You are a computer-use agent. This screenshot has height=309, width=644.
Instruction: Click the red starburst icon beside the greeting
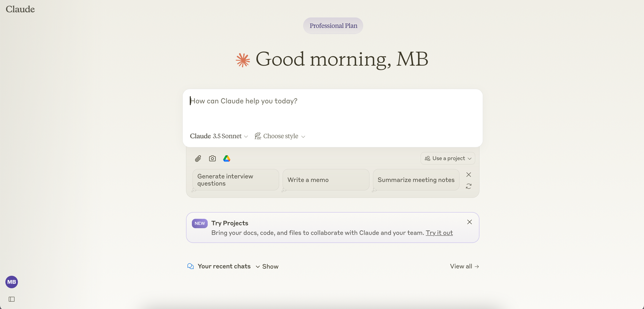point(242,59)
